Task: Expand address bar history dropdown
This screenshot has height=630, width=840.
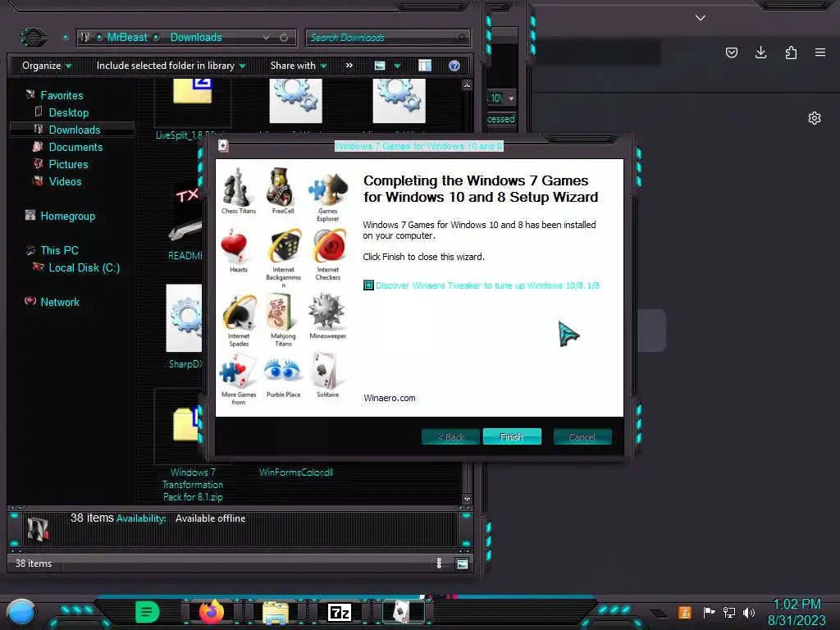Action: tap(267, 38)
